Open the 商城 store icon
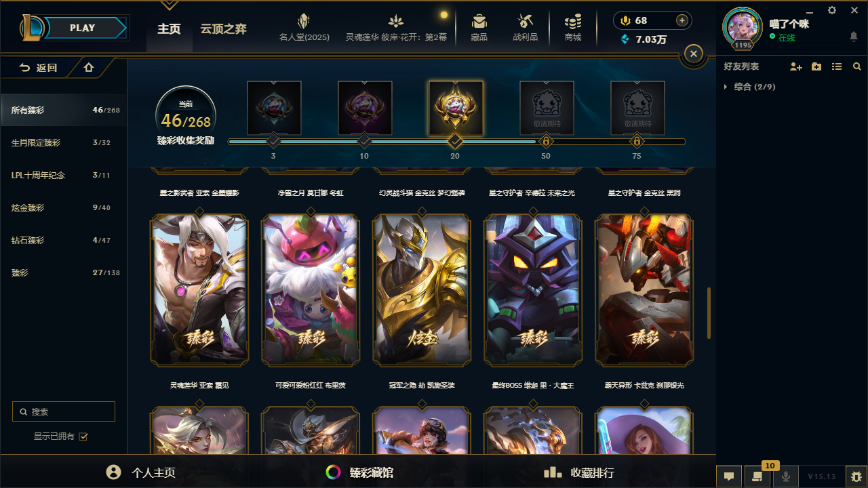 573,27
